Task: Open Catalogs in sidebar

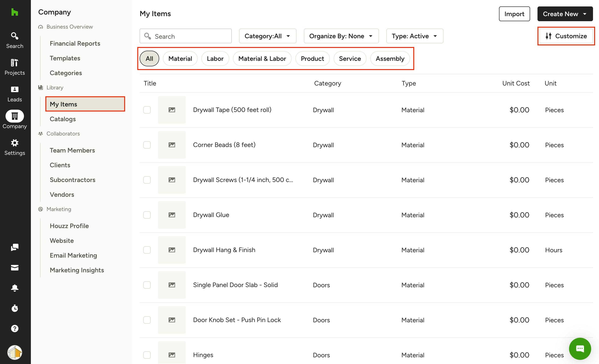Action: coord(63,119)
